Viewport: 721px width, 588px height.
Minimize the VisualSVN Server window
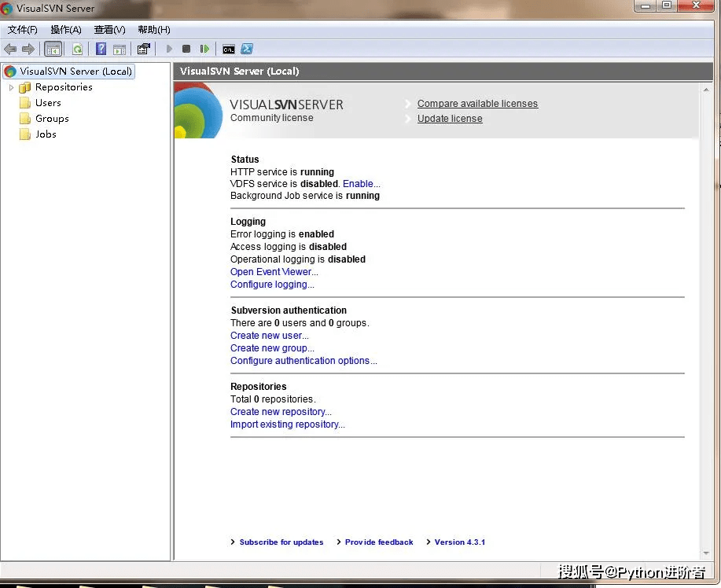(x=646, y=6)
